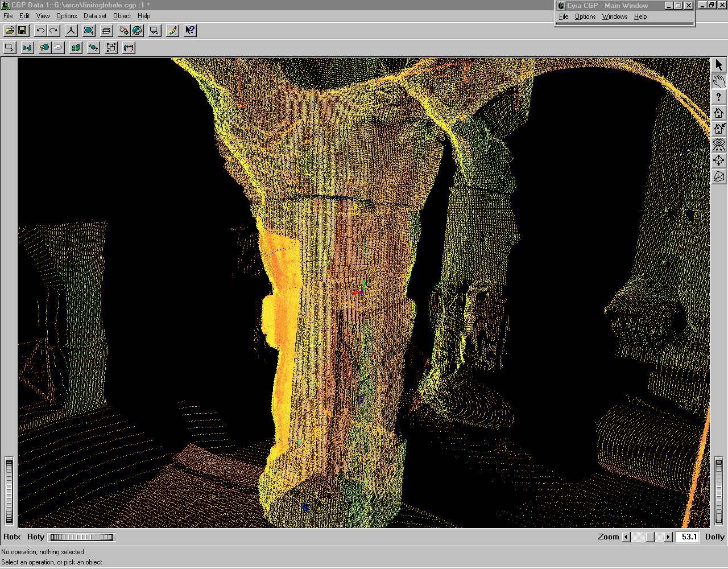Screen dimensions: 728x569
Task: Click the Zoom slider's right arrow
Action: (668, 537)
